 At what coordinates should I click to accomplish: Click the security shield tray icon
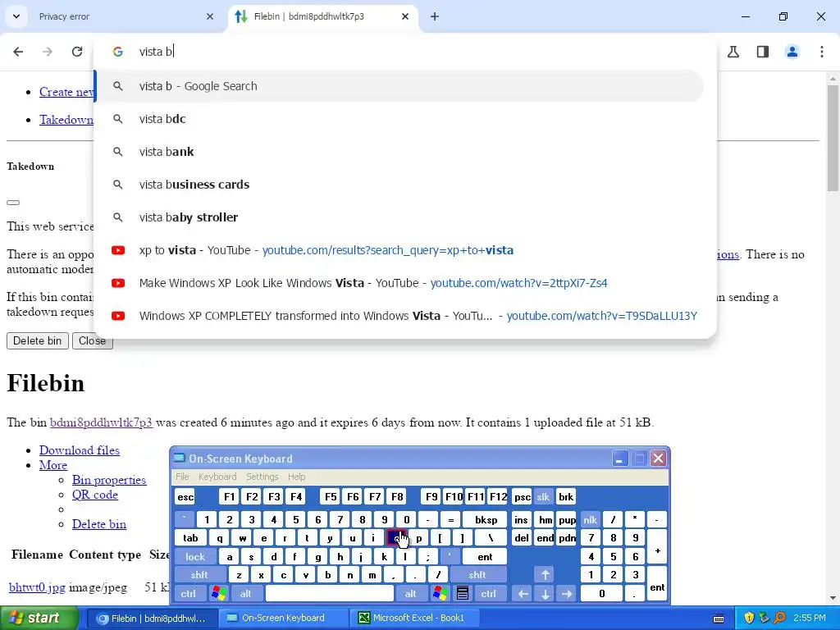click(x=749, y=619)
